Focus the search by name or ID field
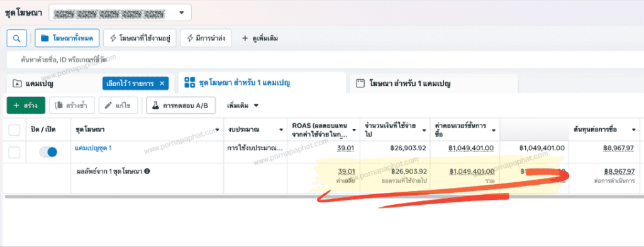 coord(325,60)
